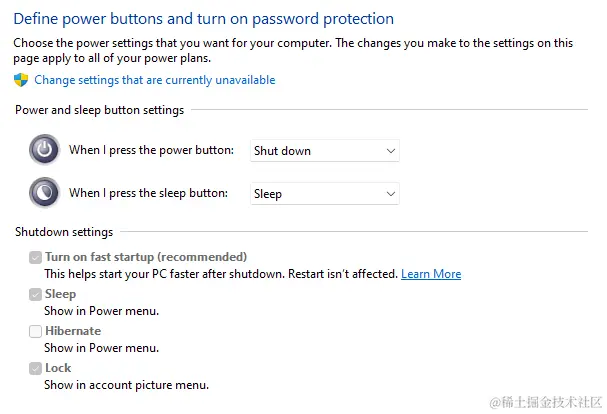Click the Shutdown settings section heading
This screenshot has height=414, width=607.
(x=64, y=232)
